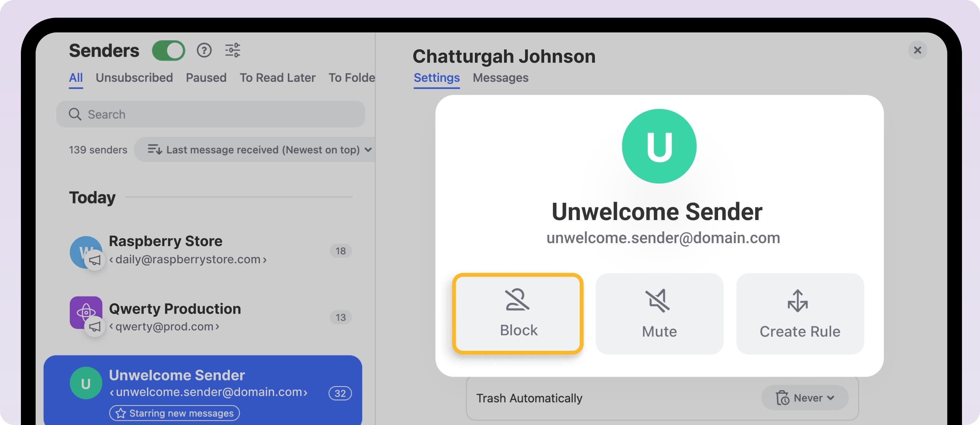This screenshot has width=980, height=425.
Task: Open the Unsubscribed senders tab
Action: (x=134, y=78)
